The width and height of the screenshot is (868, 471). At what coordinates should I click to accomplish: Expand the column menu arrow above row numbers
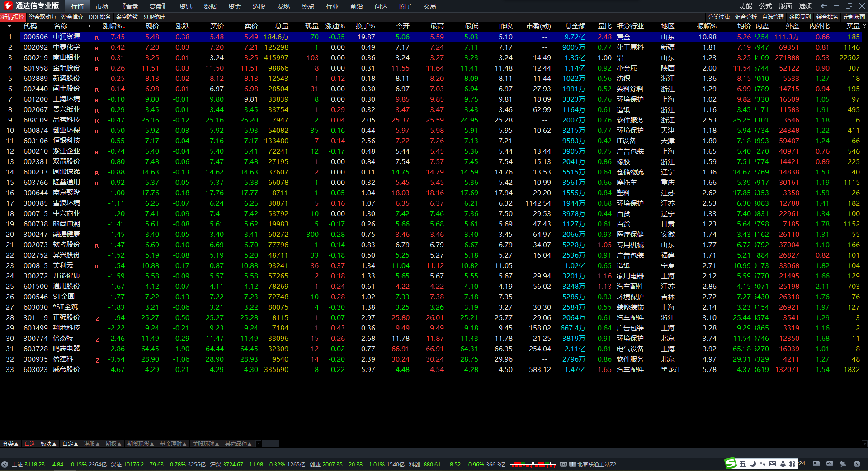(x=9, y=26)
